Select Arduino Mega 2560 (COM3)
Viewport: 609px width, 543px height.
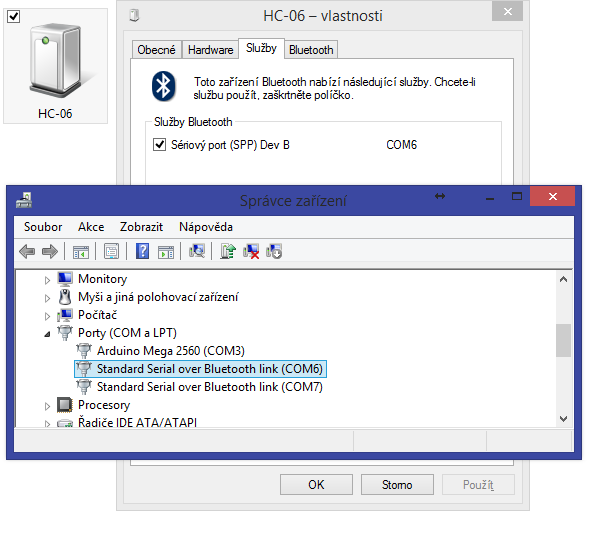[x=171, y=351]
